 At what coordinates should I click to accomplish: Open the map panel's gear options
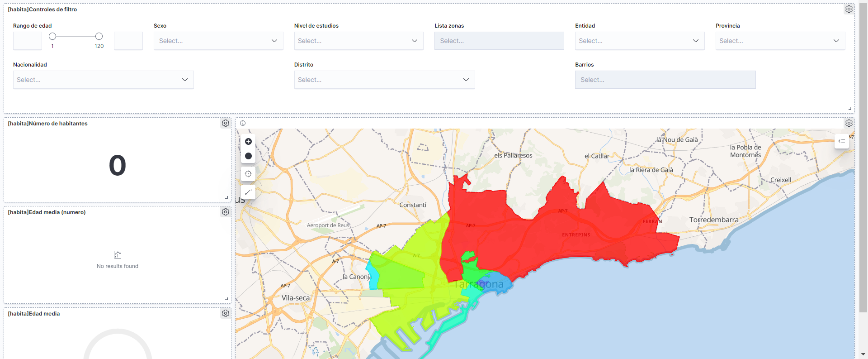pos(849,123)
